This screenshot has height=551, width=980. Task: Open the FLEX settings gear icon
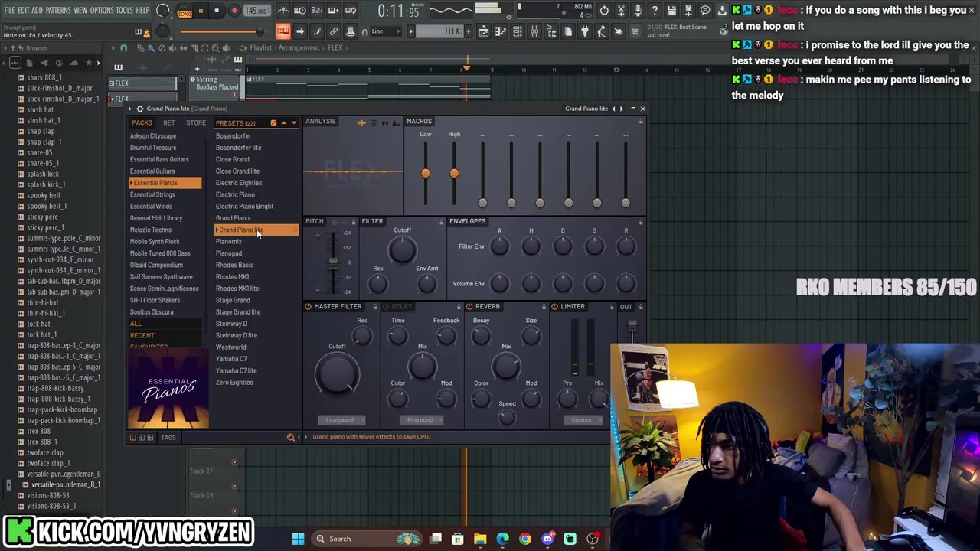(x=139, y=109)
